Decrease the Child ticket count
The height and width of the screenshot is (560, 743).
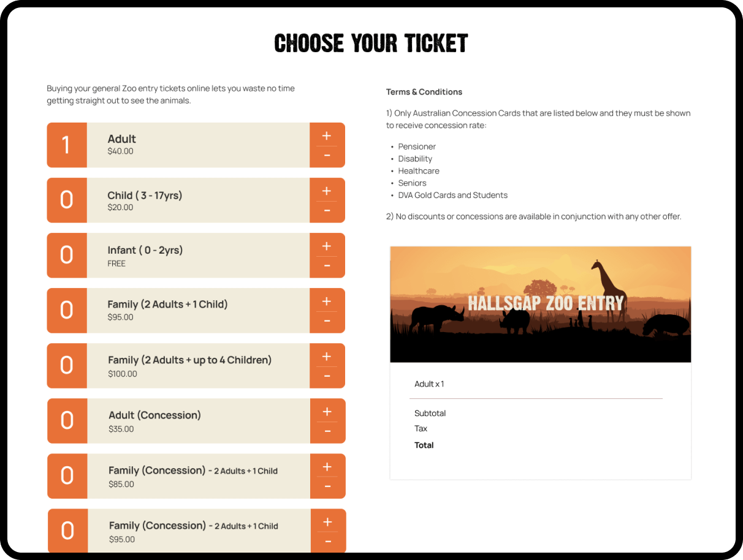(327, 210)
